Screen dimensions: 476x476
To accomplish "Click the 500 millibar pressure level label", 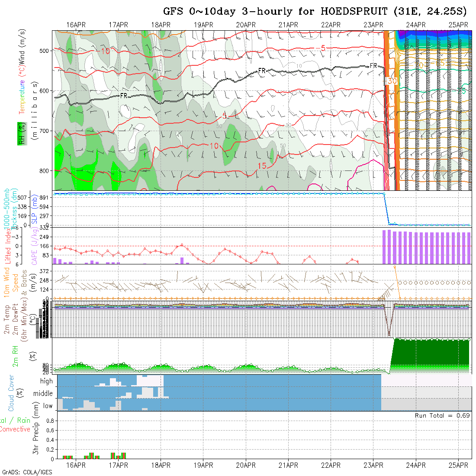I will coord(44,51).
